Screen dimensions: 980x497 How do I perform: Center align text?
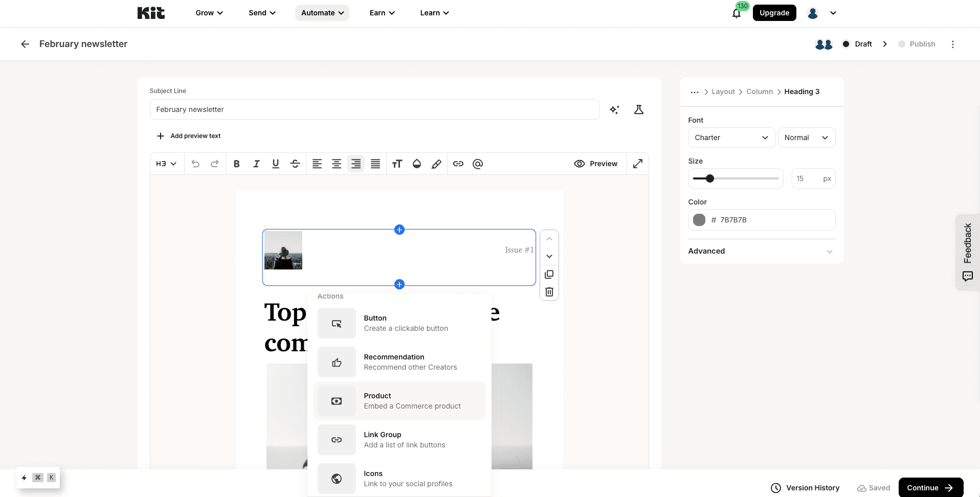pyautogui.click(x=337, y=164)
